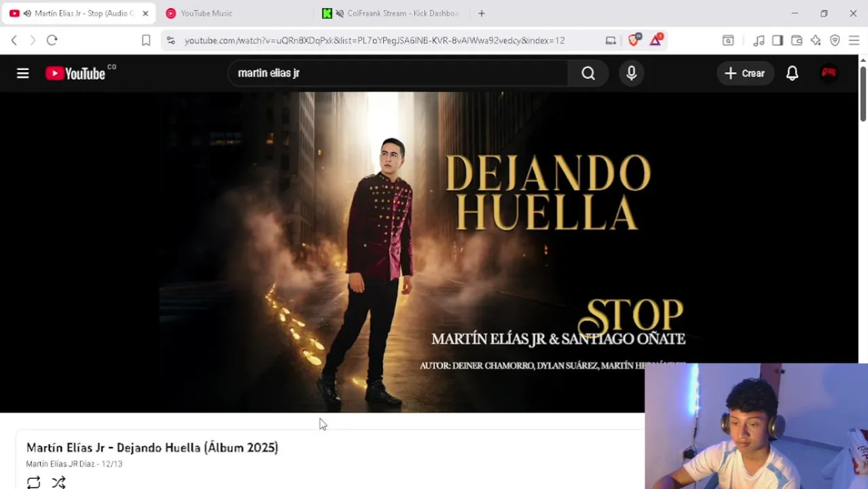Open the notifications bell
Image resolution: width=868 pixels, height=489 pixels.
792,73
